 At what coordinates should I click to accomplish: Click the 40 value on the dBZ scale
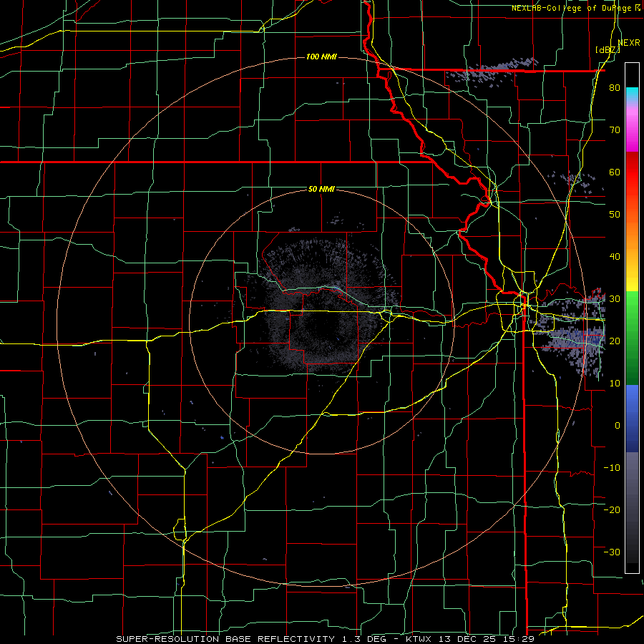(x=615, y=257)
